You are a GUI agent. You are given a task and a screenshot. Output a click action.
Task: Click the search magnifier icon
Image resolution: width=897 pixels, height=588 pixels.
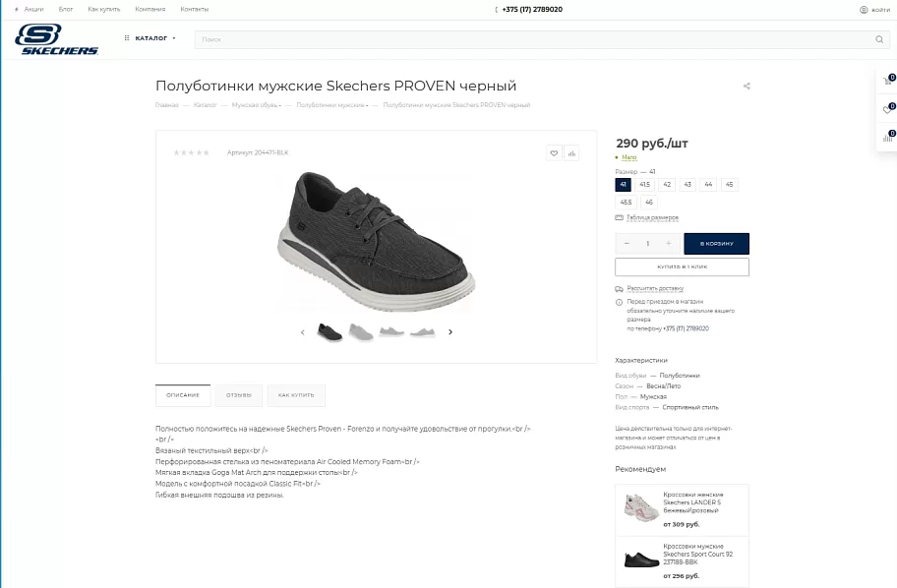(879, 39)
